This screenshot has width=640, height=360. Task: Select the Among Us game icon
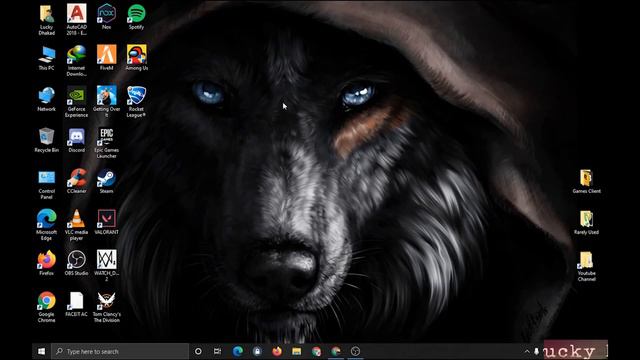pyautogui.click(x=136, y=58)
